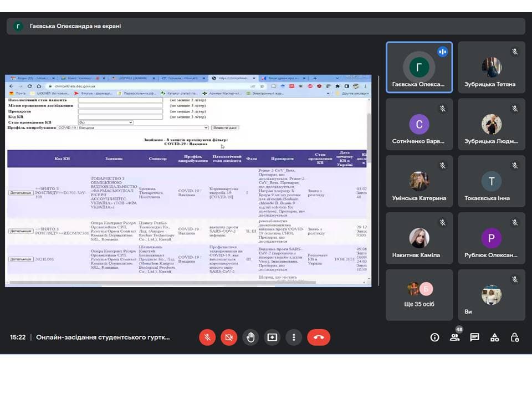Click muted mic icon on Рублюк tile
This screenshot has height=399, width=532.
pyautogui.click(x=515, y=223)
